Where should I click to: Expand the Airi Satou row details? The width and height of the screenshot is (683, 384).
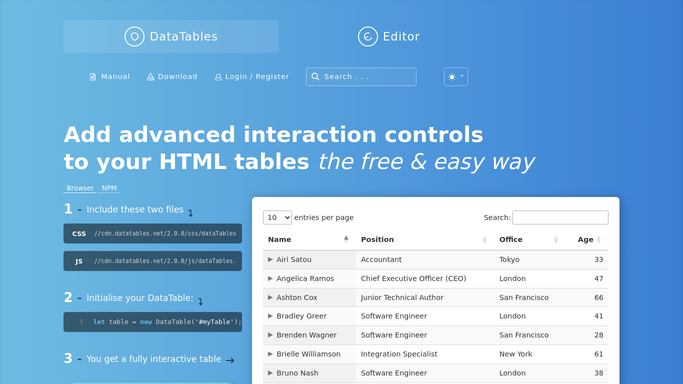coord(270,259)
